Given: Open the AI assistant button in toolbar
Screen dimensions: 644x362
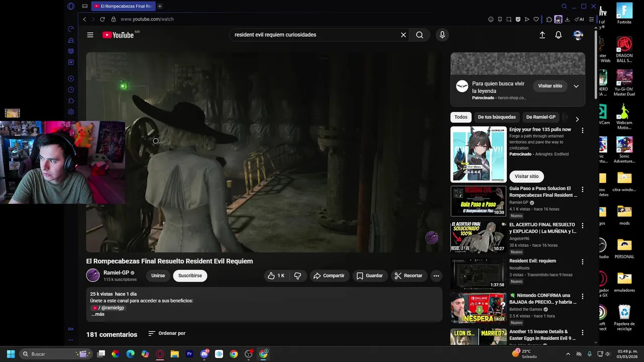Looking at the screenshot, I should coord(579,19).
